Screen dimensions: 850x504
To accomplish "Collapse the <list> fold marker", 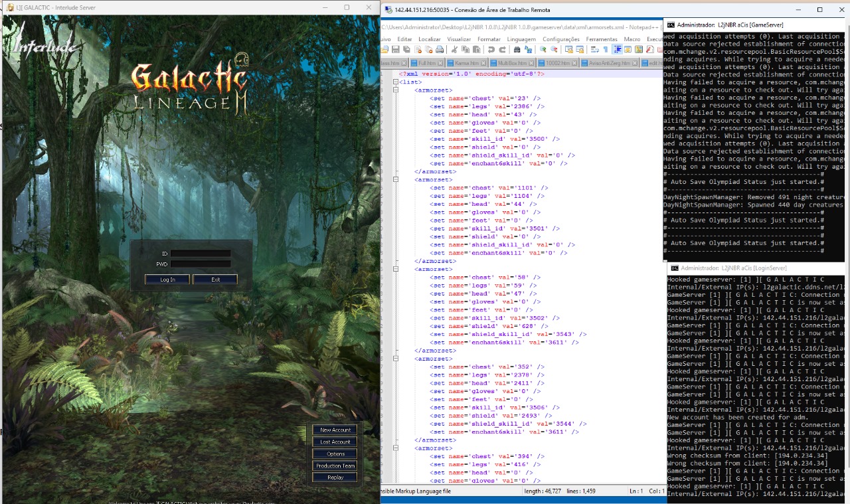I will click(396, 82).
